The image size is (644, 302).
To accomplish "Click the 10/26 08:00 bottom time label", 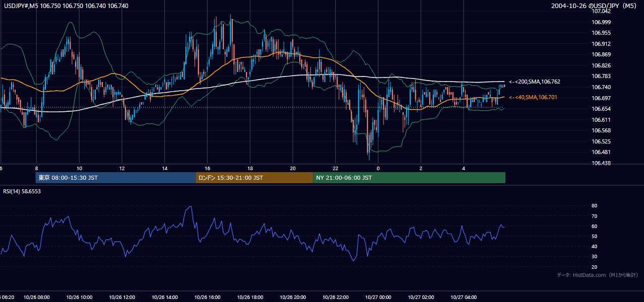I will [x=36, y=297].
